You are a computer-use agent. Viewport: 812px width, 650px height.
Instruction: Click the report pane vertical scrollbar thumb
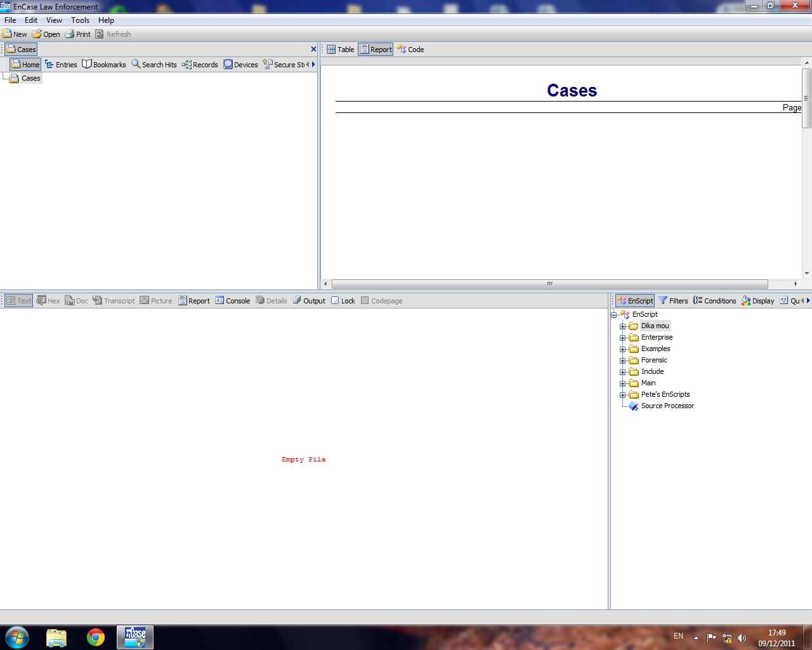807,98
